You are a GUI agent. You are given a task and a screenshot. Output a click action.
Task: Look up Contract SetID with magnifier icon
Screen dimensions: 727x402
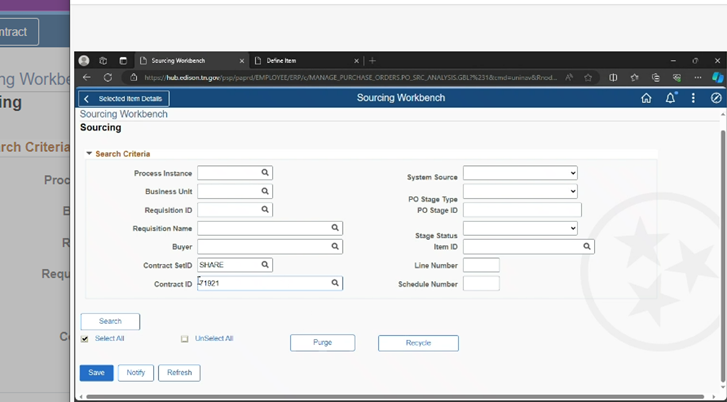[265, 265]
